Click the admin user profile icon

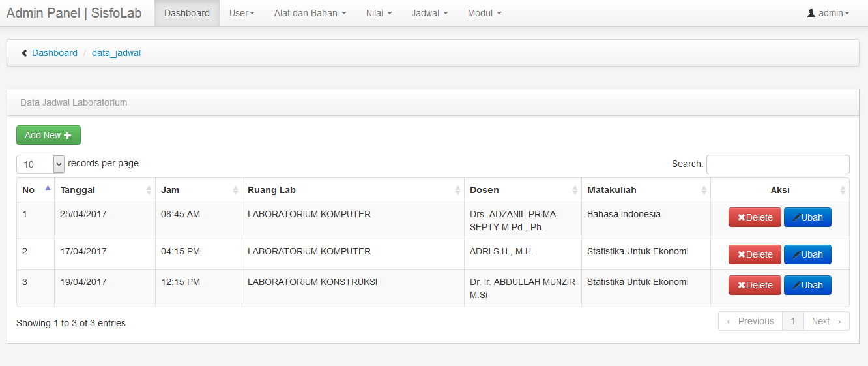811,13
